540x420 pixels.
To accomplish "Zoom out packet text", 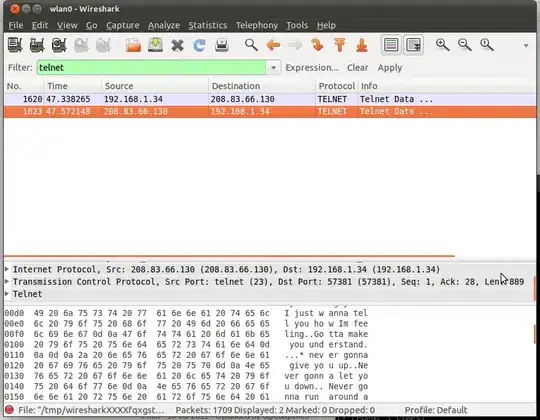I will click(464, 45).
